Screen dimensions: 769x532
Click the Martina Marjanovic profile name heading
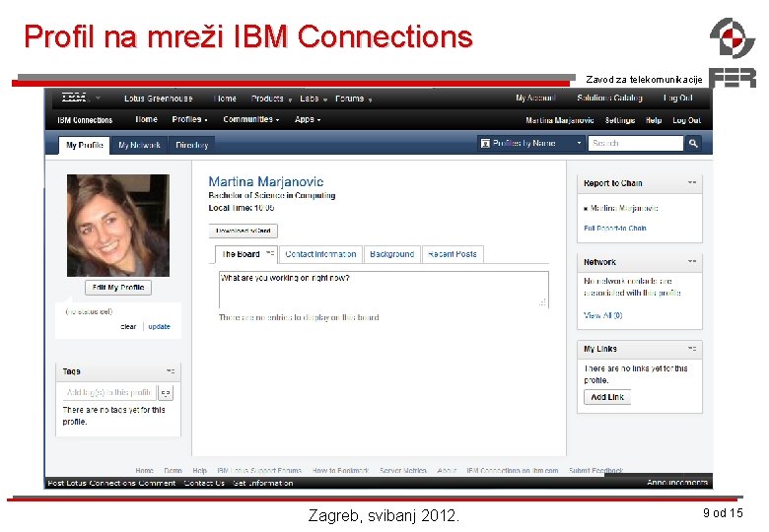[266, 181]
